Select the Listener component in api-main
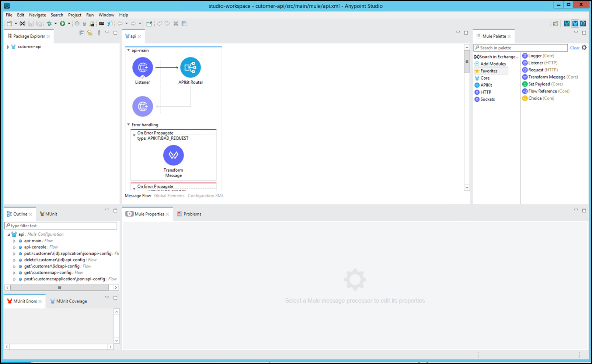Viewport: 592px width, 364px height. tap(143, 68)
